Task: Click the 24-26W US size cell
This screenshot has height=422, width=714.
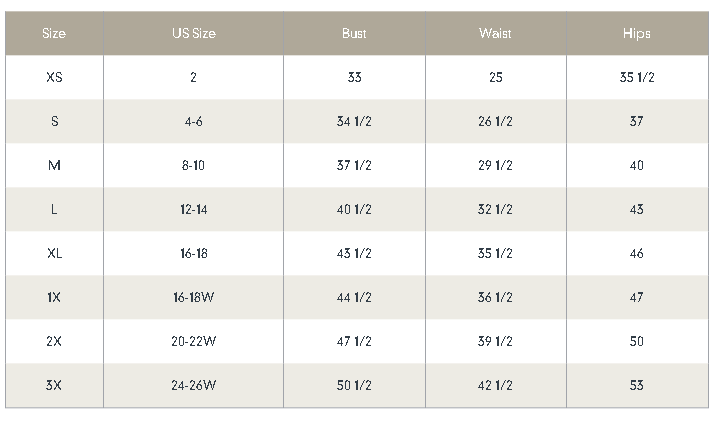Action: click(193, 385)
